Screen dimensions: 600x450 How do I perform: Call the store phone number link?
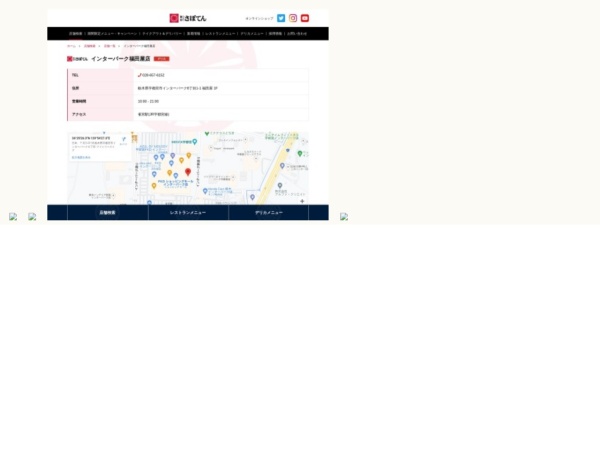click(152, 75)
